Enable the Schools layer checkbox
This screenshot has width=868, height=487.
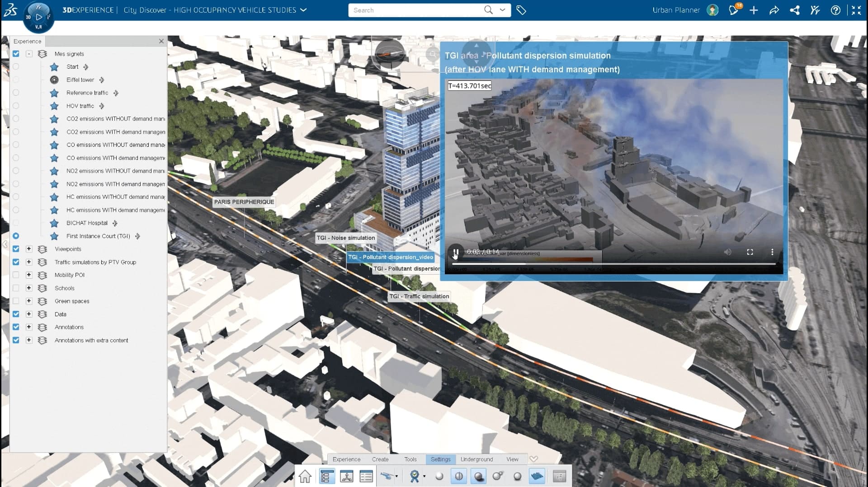pyautogui.click(x=16, y=288)
